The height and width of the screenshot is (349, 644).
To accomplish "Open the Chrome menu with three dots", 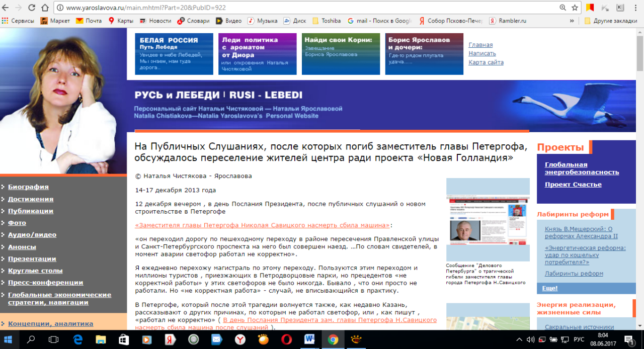I will 636,8.
